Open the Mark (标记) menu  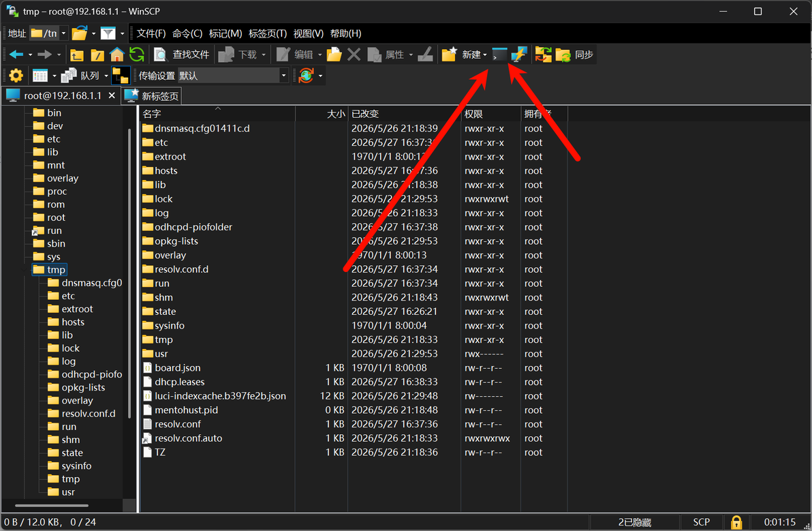(x=225, y=33)
